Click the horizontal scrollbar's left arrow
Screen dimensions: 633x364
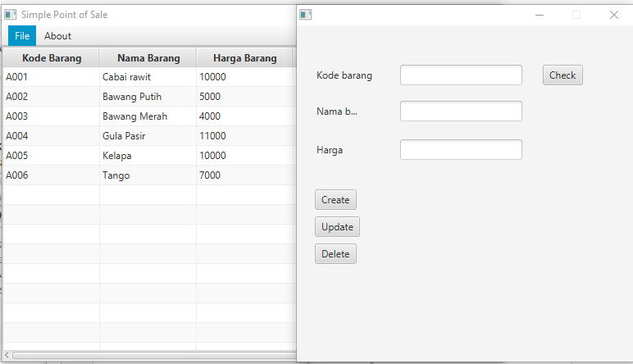[x=7, y=355]
